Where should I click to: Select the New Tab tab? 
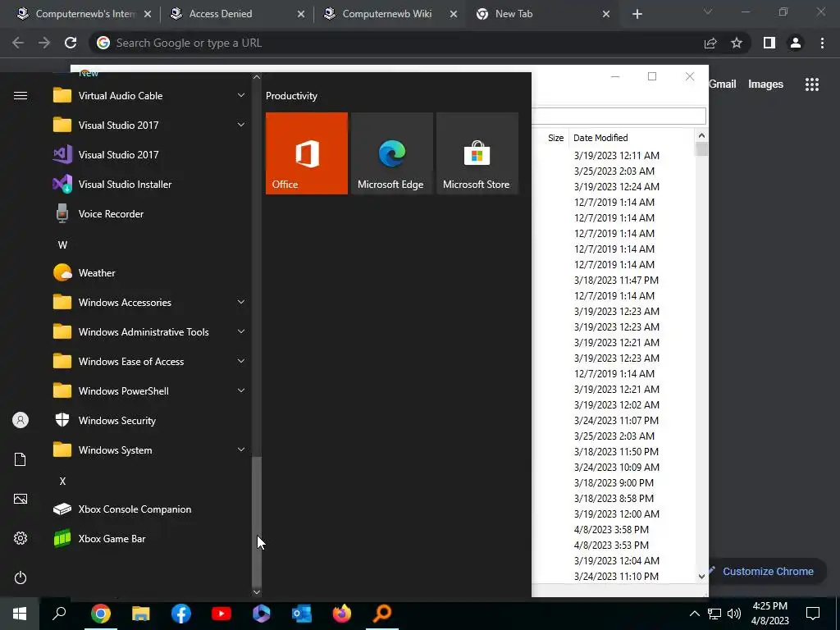[543, 14]
